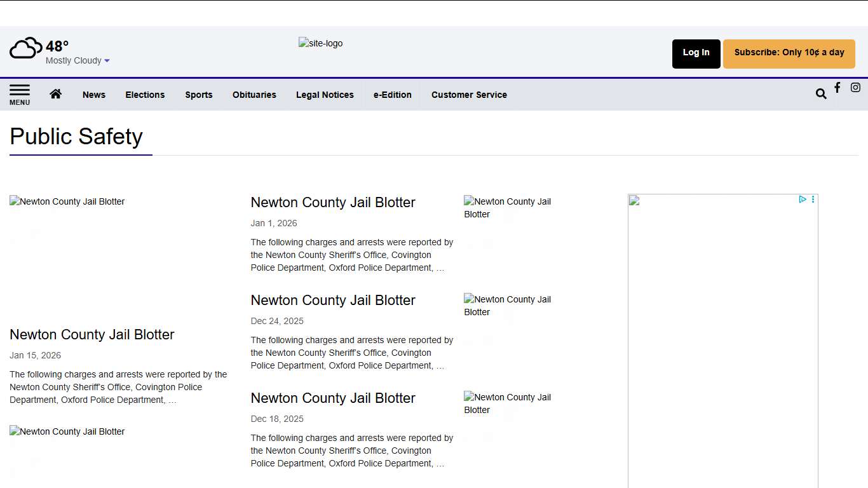The image size is (868, 488).
Task: Open the hamburger MENU
Action: (20, 94)
